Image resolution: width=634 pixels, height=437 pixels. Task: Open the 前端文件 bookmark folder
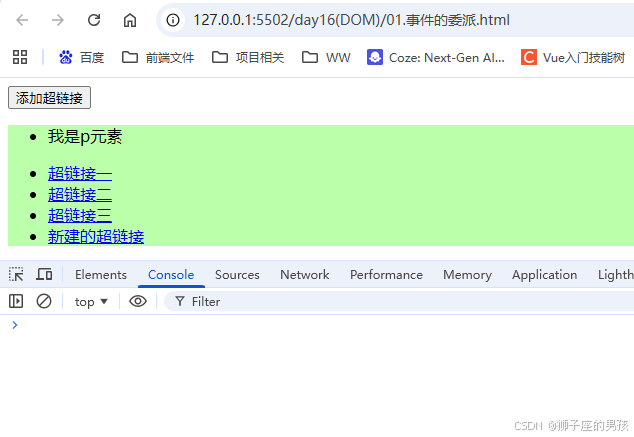[x=158, y=57]
